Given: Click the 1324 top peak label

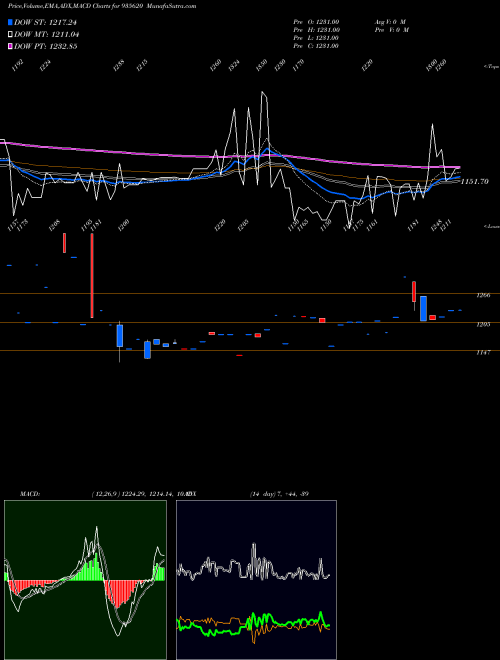Looking at the screenshot, I should 234,65.
